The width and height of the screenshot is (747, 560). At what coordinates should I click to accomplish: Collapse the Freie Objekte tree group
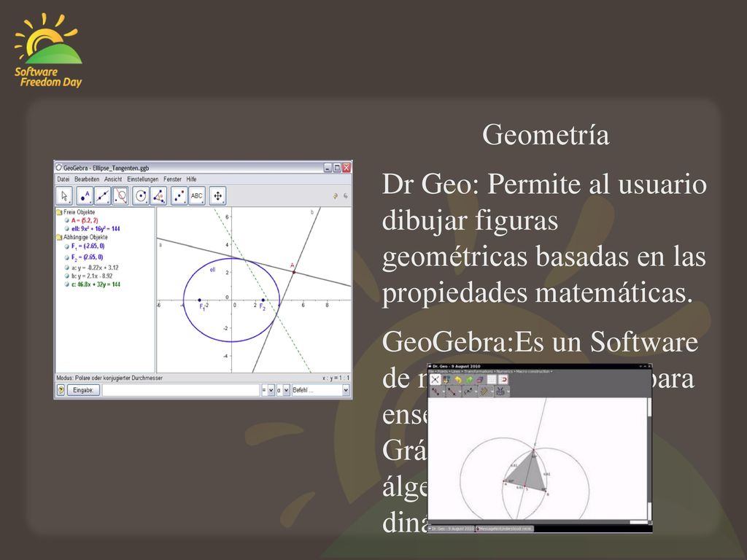coord(59,212)
